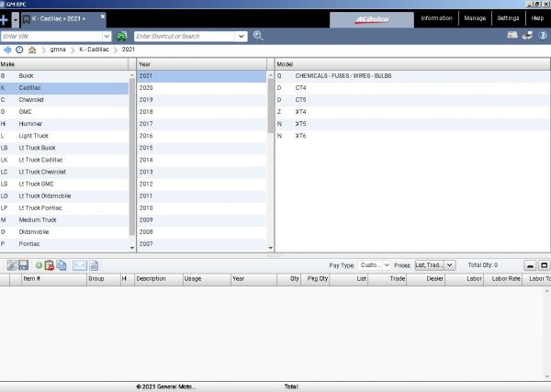Click the edit pencil icon in parts toolbar
The image size is (551, 392).
coord(12,265)
